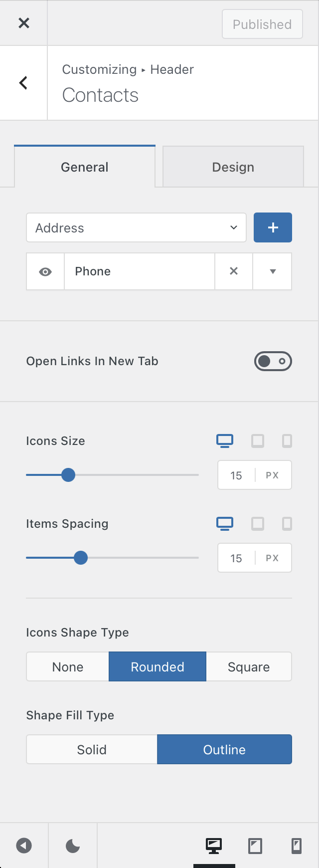
Task: Open the Address contact type dropdown
Action: [136, 228]
